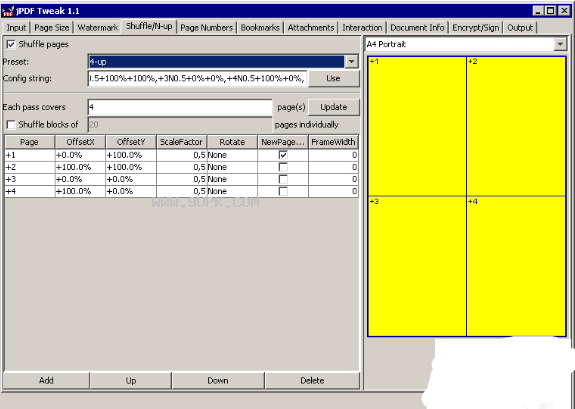Select the +1 page cell in table
This screenshot has height=409, width=575.
[30, 155]
